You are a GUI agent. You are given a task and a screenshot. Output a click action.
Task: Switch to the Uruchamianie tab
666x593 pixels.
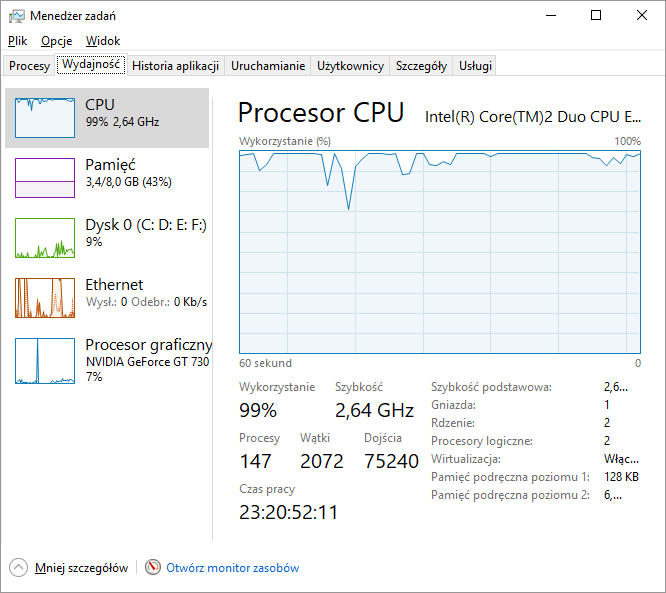tap(268, 66)
